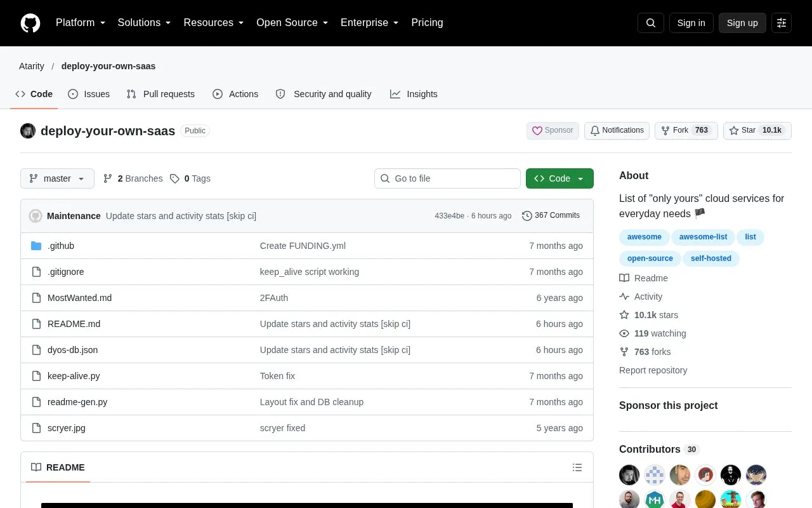Open commit history clock icon
812x508 pixels.
tap(527, 216)
